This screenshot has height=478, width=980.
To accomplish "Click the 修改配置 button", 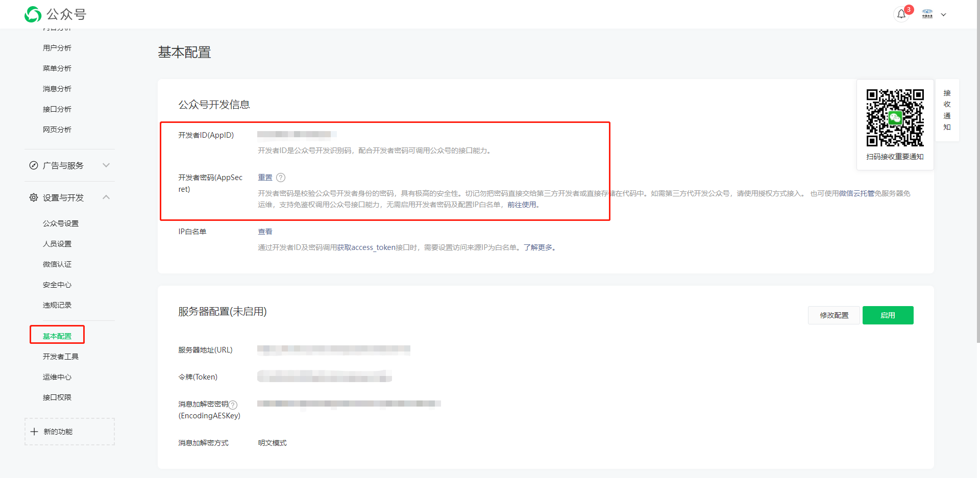I will [x=834, y=315].
